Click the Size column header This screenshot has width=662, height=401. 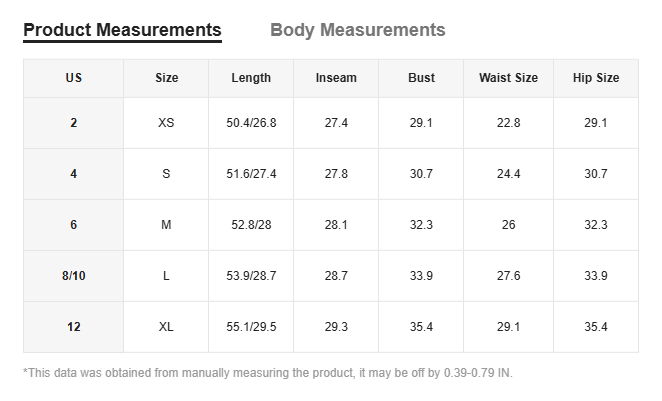166,78
